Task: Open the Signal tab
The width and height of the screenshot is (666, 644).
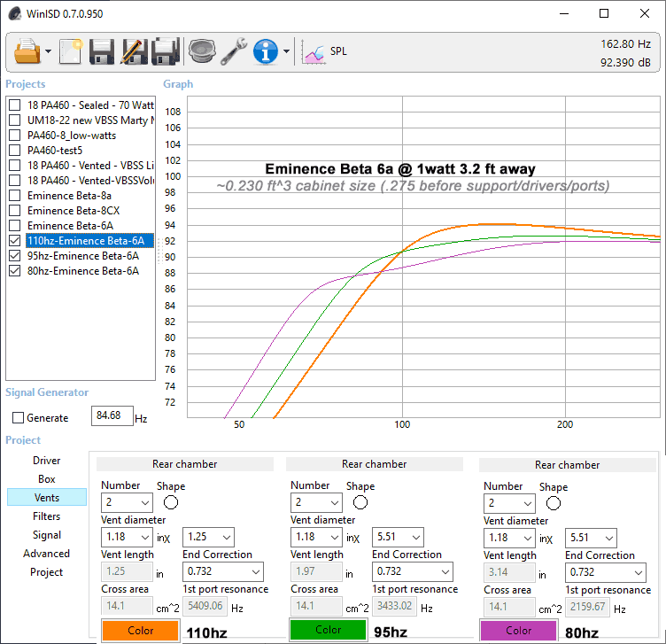Action: point(47,535)
